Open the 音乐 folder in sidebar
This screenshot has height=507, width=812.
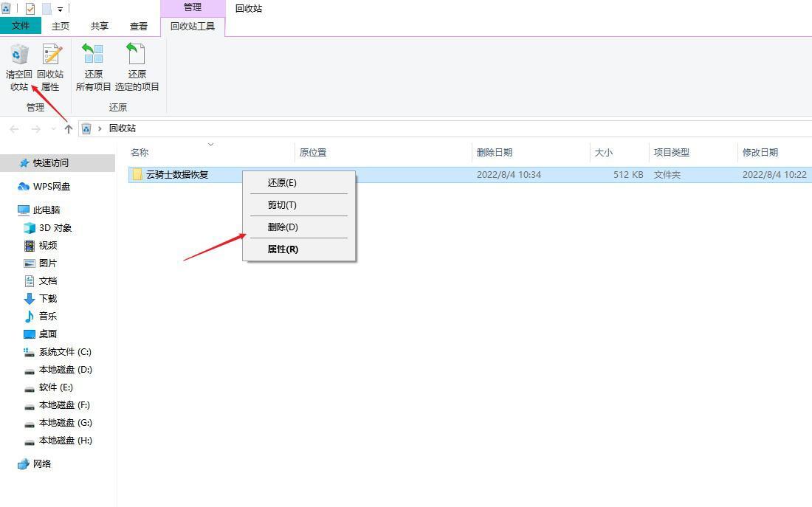48,316
